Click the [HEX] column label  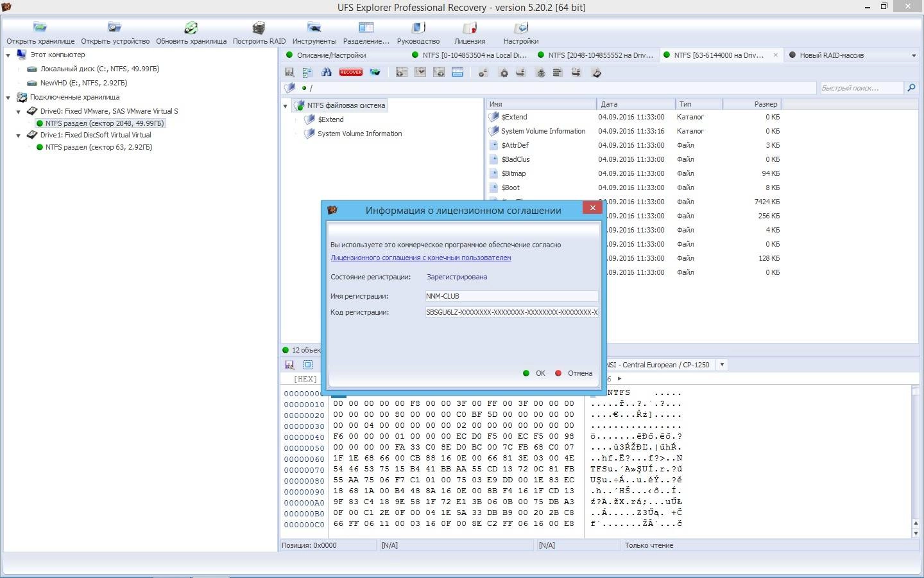pos(305,379)
